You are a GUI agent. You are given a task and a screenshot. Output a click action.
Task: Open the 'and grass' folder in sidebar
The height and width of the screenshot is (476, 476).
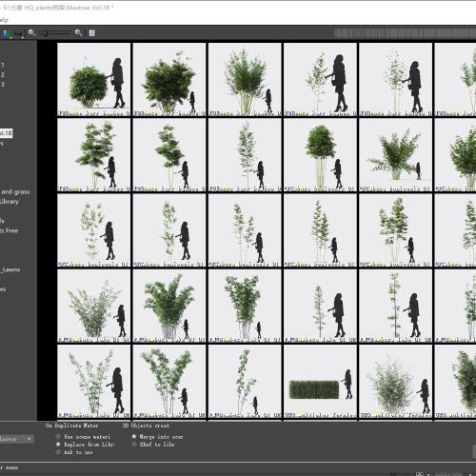(x=15, y=191)
